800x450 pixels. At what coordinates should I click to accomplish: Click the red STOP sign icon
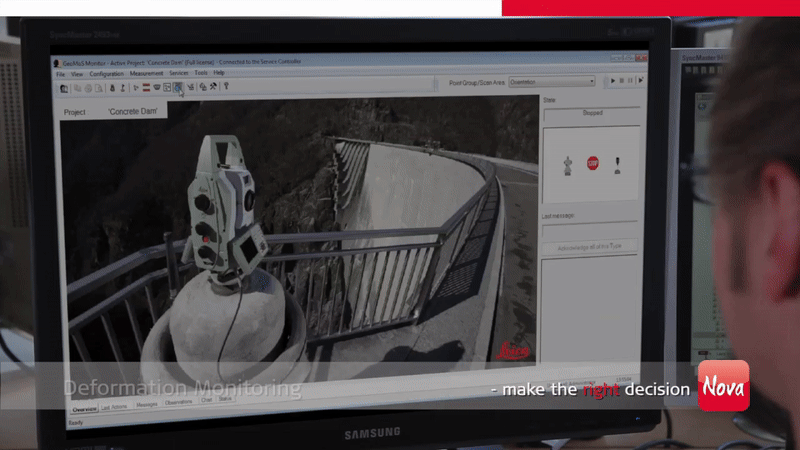[x=592, y=163]
